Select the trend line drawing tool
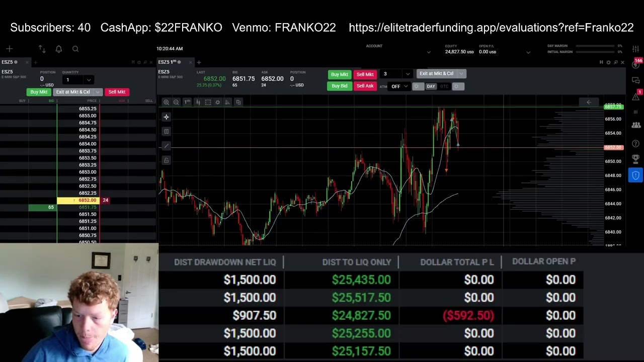 pos(167,146)
